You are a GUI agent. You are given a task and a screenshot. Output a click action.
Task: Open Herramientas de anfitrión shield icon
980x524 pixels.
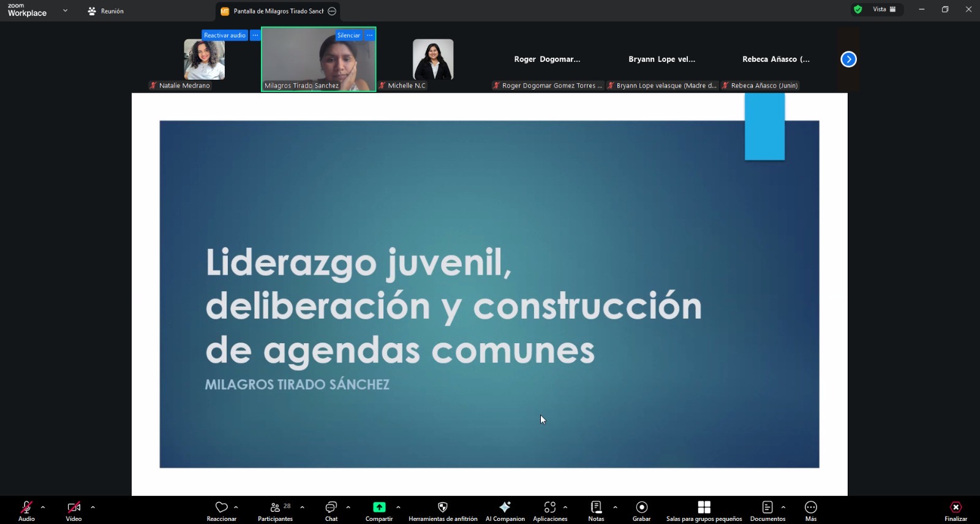(443, 507)
